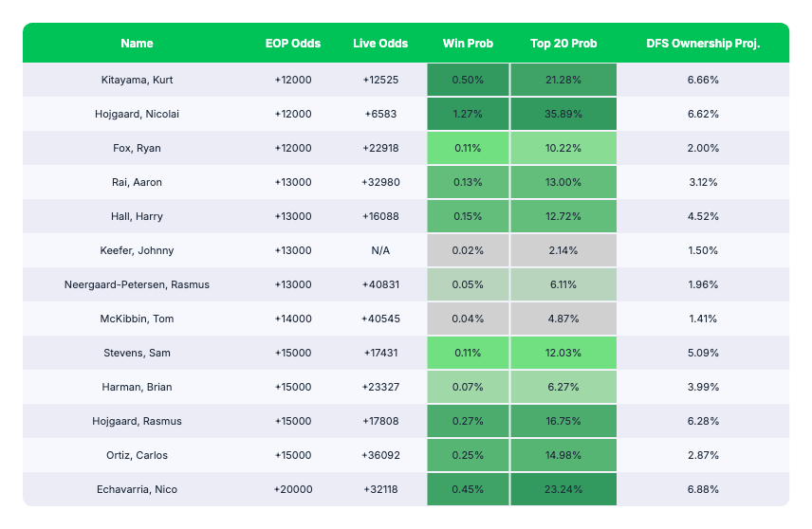Sort by the Name column header
This screenshot has width=812, height=529.
(137, 44)
